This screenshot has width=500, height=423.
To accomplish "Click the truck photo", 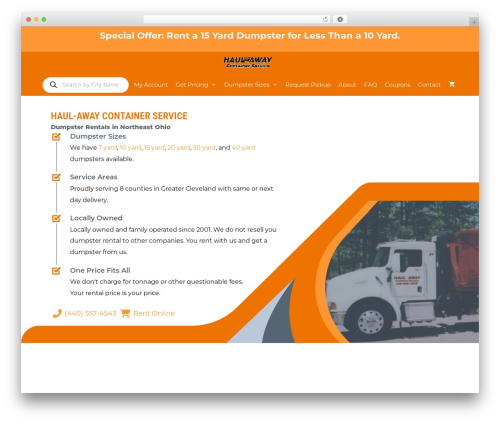I will click(403, 272).
